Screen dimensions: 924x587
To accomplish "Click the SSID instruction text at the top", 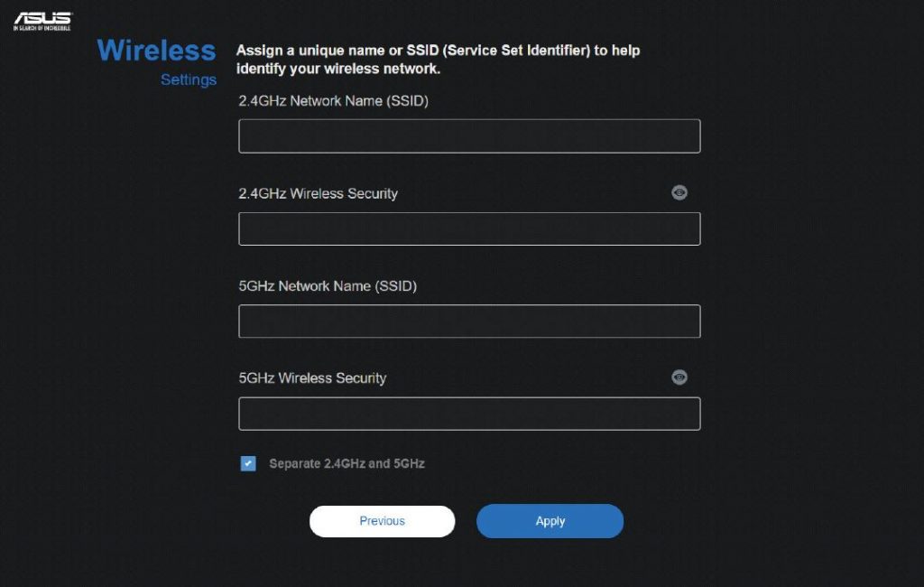I will [438, 59].
